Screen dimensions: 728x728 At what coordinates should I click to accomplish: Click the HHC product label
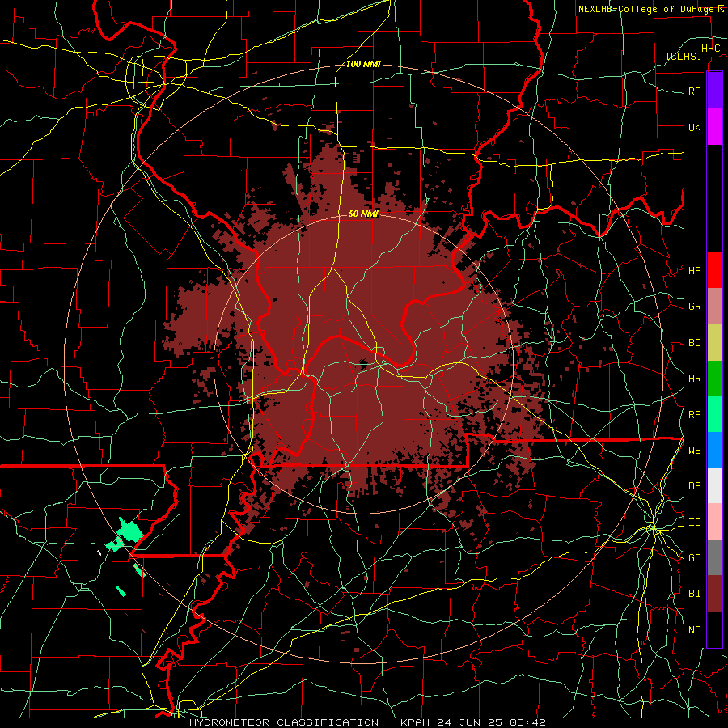(x=710, y=49)
